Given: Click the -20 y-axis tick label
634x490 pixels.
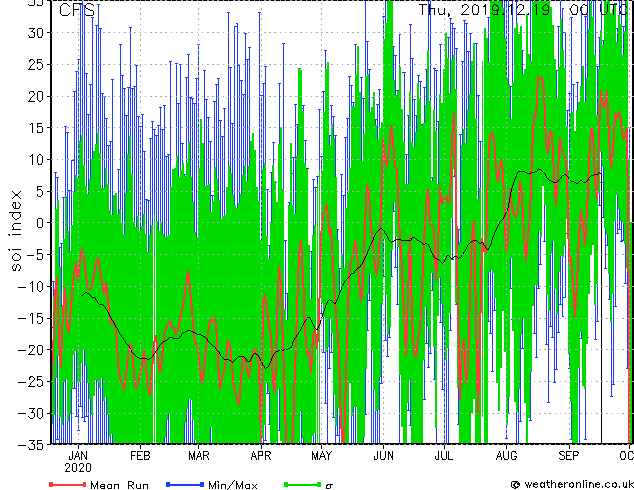Looking at the screenshot, I should 32,350.
